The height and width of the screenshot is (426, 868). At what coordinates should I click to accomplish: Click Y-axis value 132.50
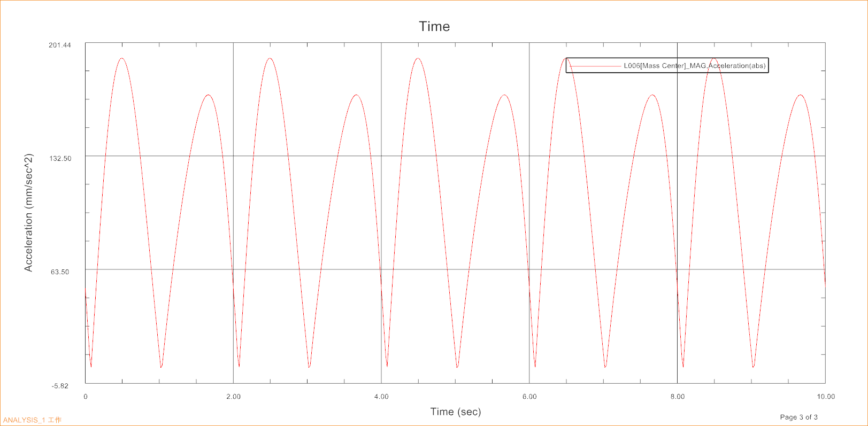tap(60, 158)
